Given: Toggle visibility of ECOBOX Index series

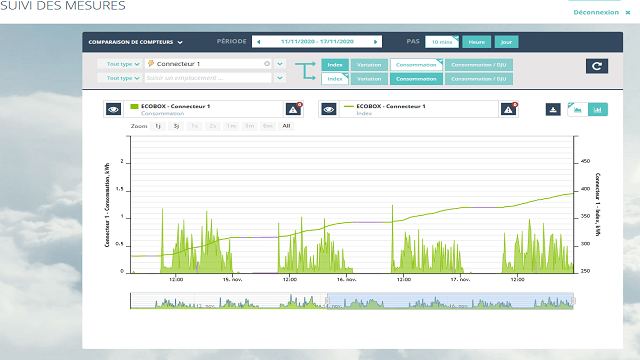Looking at the screenshot, I should point(329,109).
